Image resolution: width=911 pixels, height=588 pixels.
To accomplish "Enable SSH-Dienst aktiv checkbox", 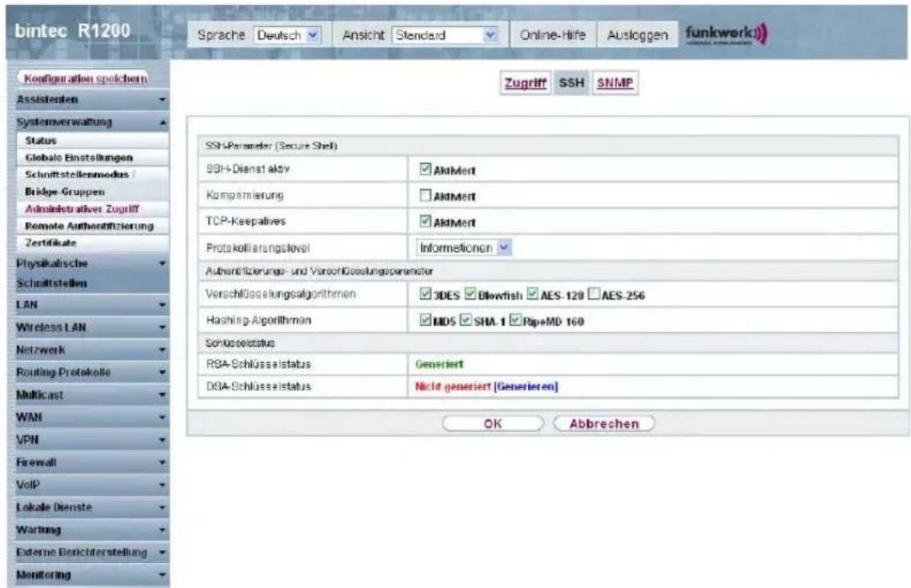I will click(425, 169).
